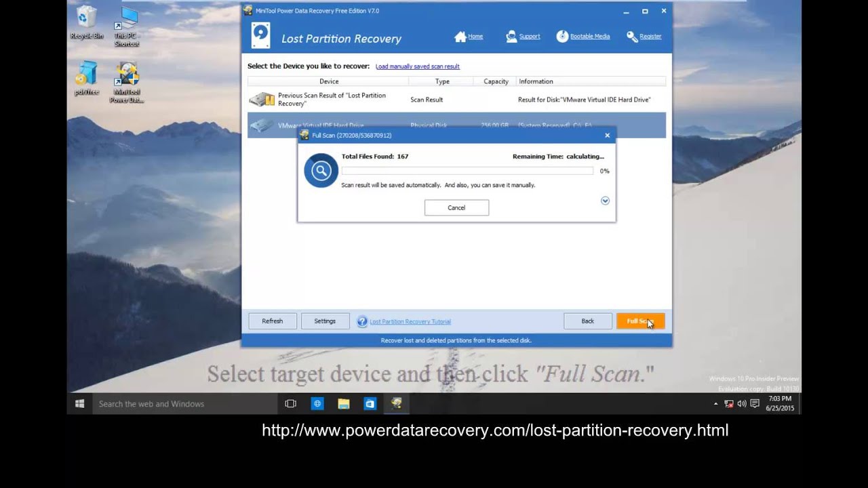Viewport: 868px width, 488px height.
Task: Click Load manually saved scan result
Action: pos(418,66)
